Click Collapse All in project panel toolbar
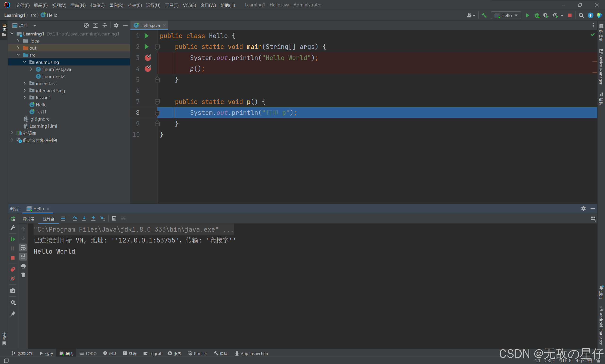 (105, 25)
